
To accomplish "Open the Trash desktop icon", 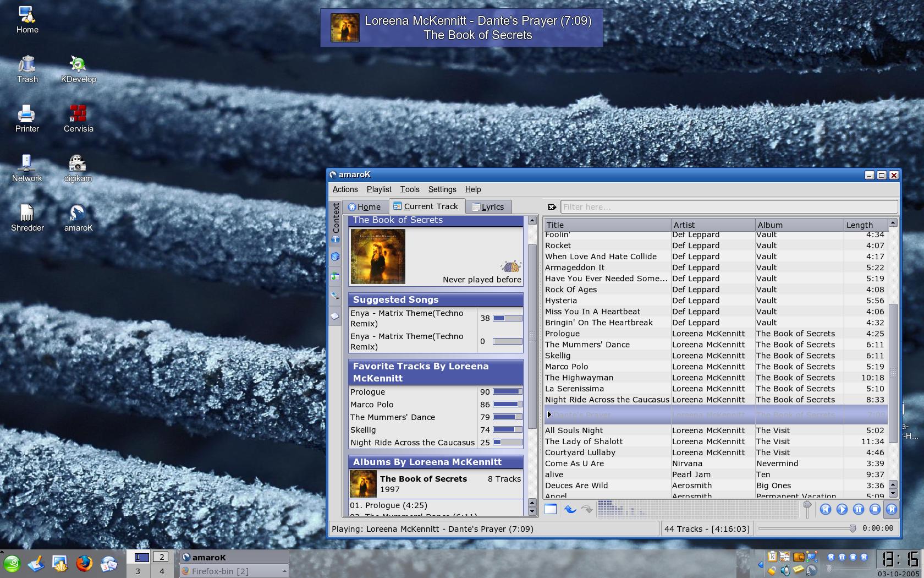I will 27,69.
